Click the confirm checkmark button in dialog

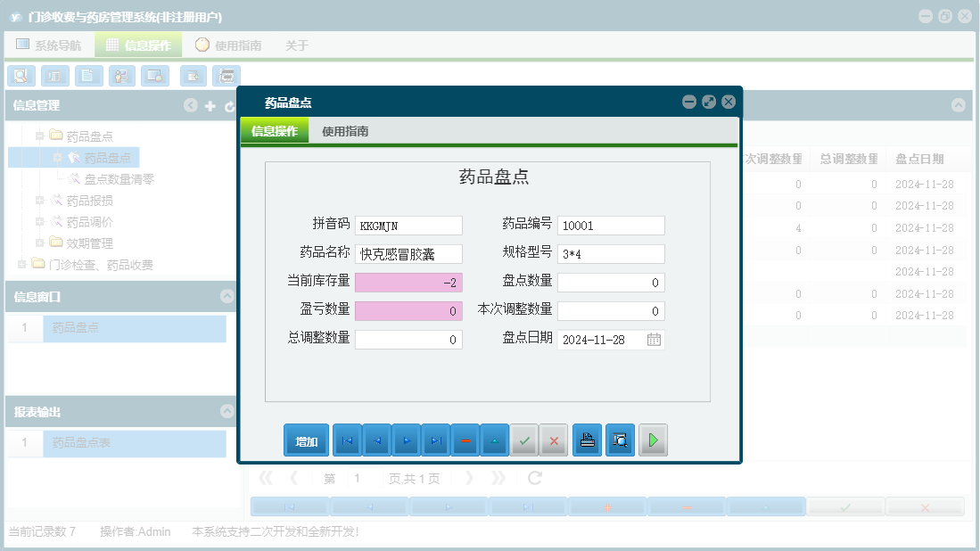[x=524, y=440]
